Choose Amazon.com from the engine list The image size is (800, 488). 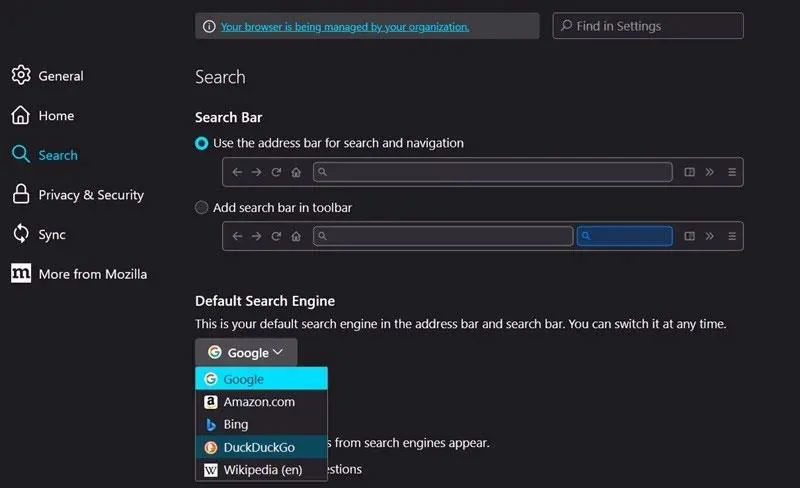(x=261, y=402)
